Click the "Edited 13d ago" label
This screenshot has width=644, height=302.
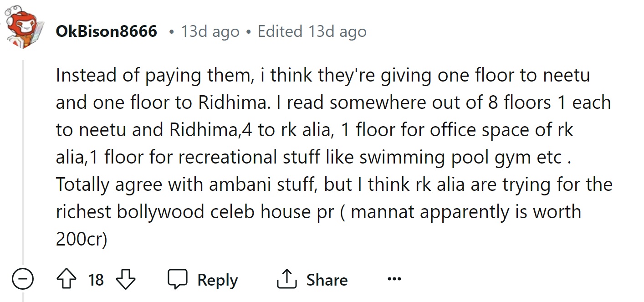click(x=312, y=32)
